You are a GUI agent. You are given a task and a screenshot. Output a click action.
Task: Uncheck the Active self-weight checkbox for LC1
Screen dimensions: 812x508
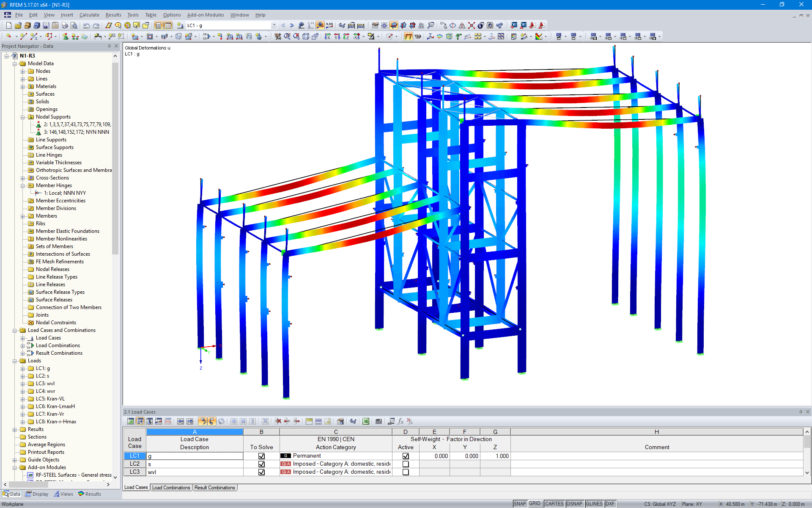(406, 456)
